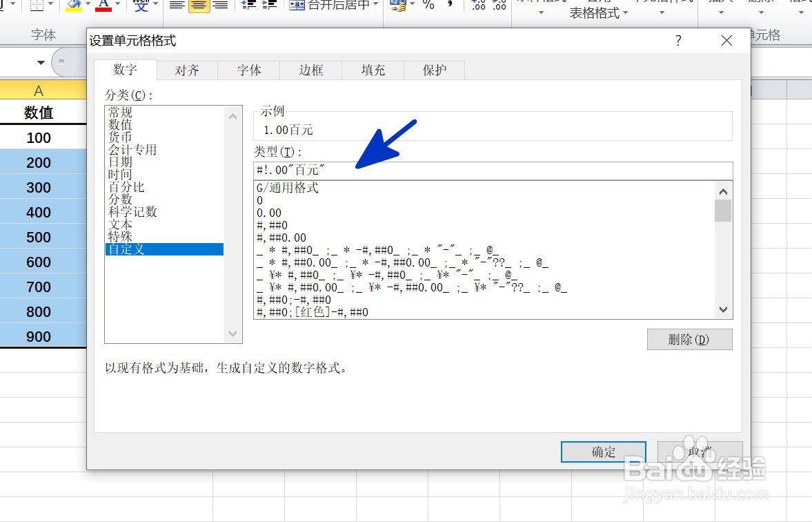Open the fill color dropdown arrow

click(x=88, y=4)
